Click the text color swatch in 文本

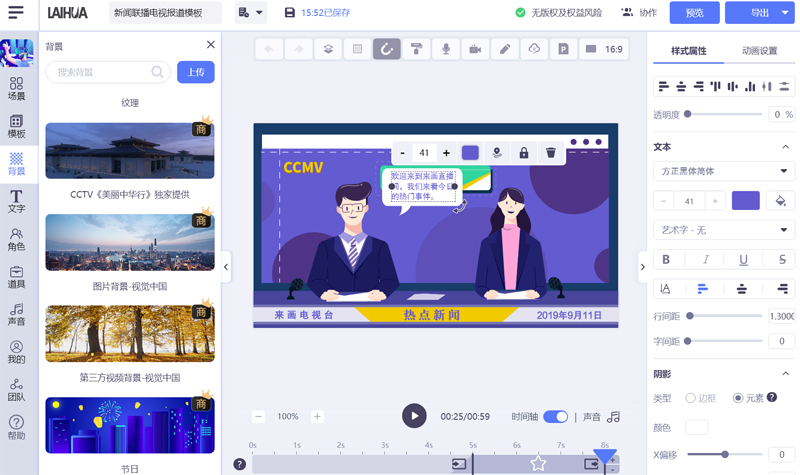click(x=745, y=201)
